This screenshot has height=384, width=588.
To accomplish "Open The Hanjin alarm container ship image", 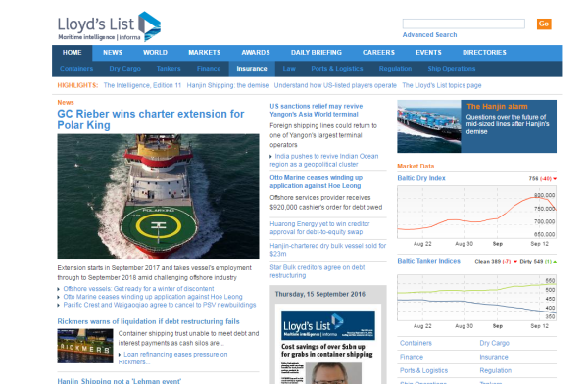I will pyautogui.click(x=429, y=126).
